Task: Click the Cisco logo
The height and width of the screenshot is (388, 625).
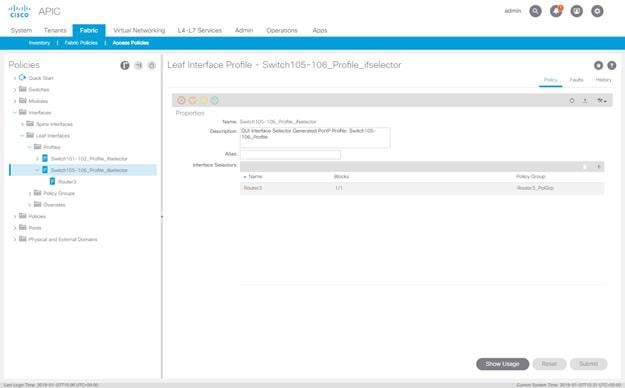Action: pyautogui.click(x=19, y=11)
